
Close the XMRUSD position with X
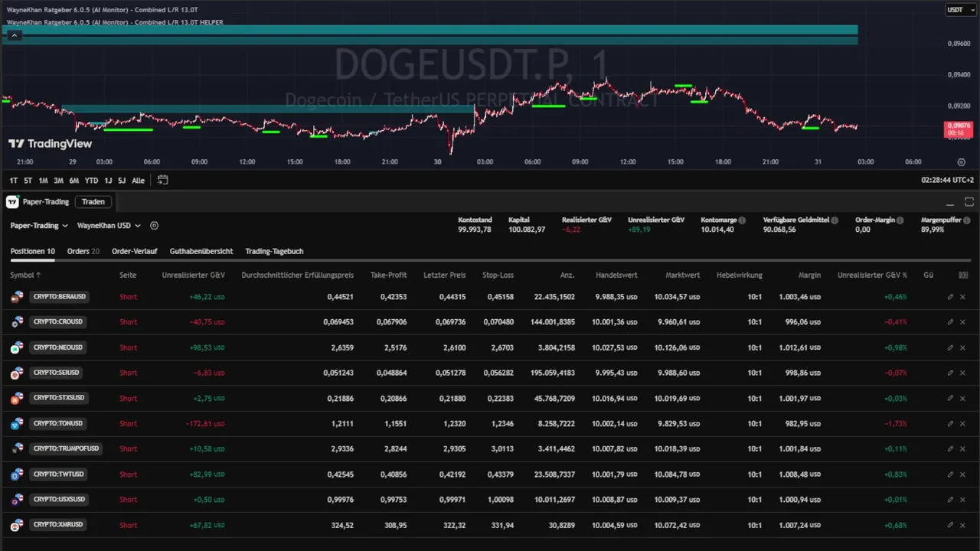(x=963, y=525)
